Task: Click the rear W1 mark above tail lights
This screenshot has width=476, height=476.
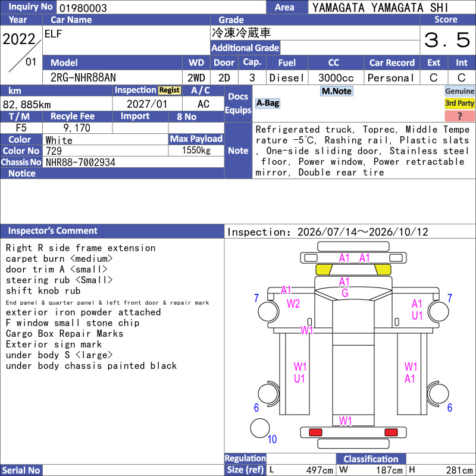Action: point(346,421)
